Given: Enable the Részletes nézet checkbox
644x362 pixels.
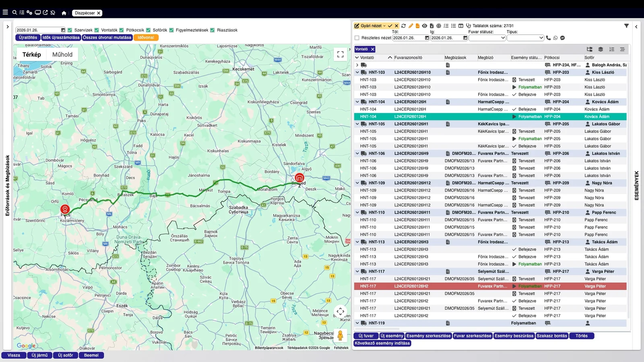Looking at the screenshot, I should pos(357,38).
